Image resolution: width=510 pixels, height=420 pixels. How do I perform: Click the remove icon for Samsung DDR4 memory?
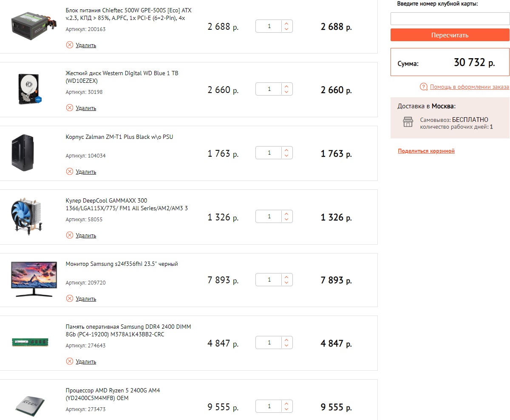coord(70,361)
